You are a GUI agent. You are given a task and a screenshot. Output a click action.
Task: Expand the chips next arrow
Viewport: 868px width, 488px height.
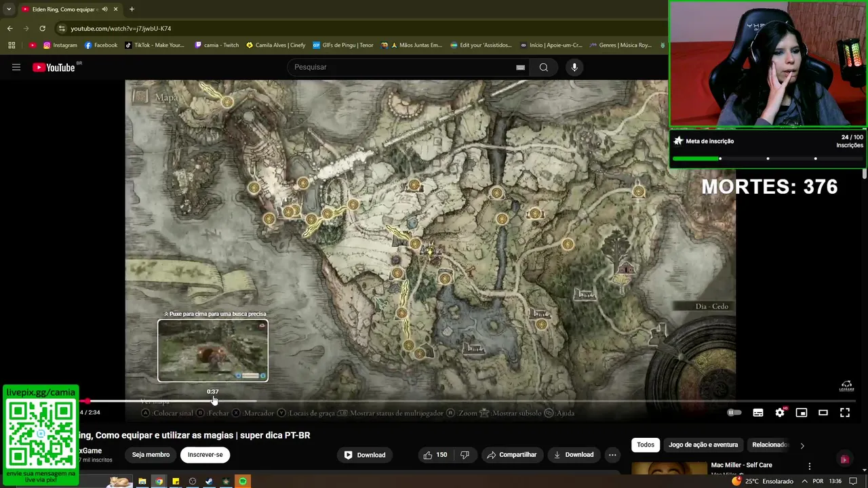click(x=802, y=445)
